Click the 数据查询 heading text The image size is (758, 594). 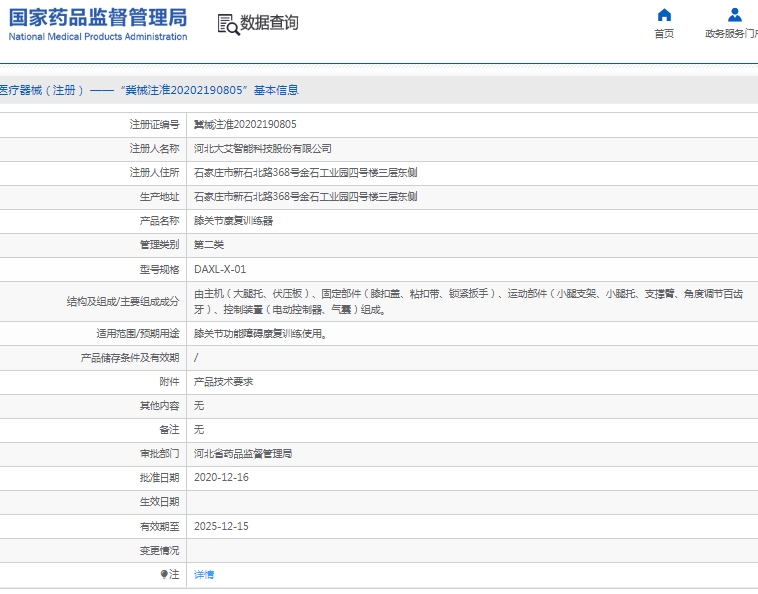[x=269, y=22]
